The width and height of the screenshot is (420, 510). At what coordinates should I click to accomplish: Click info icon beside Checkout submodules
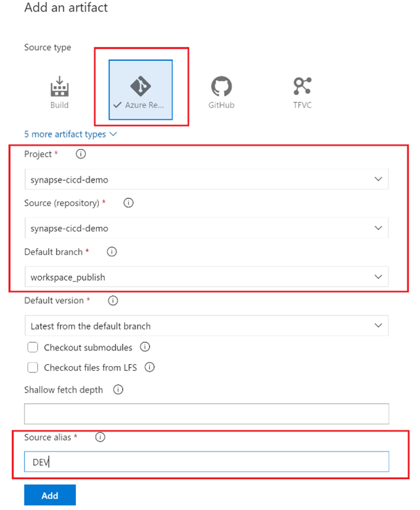point(144,347)
